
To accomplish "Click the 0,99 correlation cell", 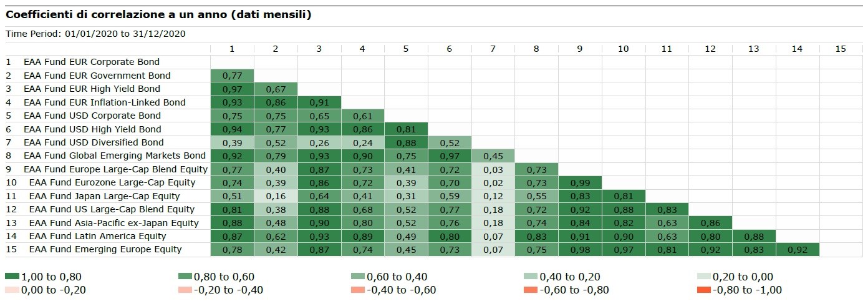I will [580, 182].
